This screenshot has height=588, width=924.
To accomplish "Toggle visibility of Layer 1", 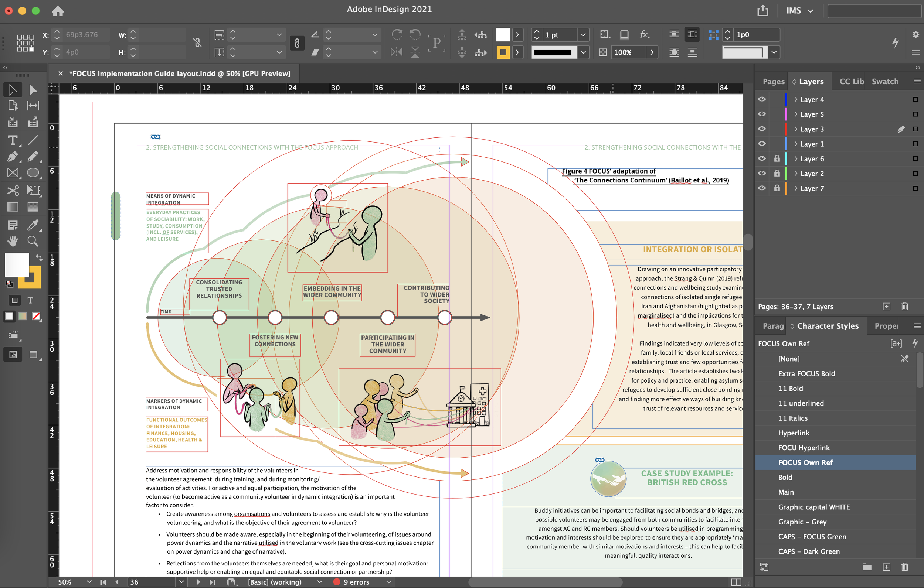I will pyautogui.click(x=762, y=144).
